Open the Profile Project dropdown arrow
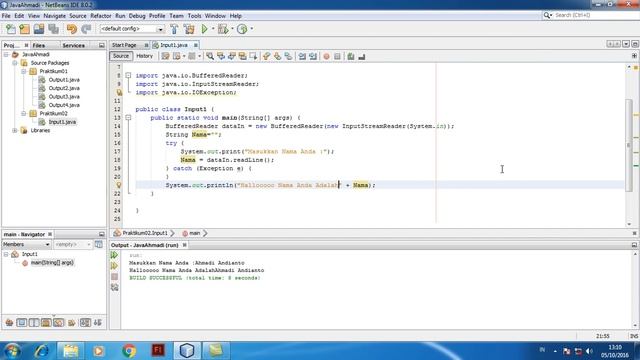Image resolution: width=640 pixels, height=360 pixels. click(x=251, y=29)
